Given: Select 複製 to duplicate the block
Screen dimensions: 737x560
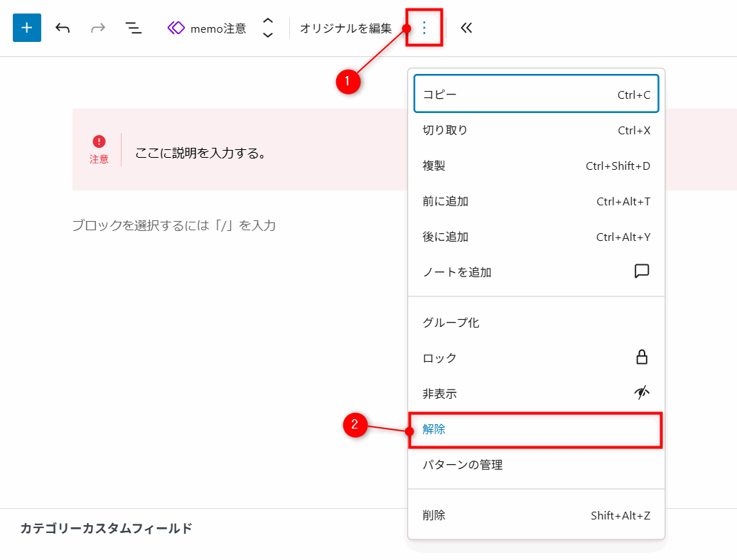Looking at the screenshot, I should tap(536, 166).
